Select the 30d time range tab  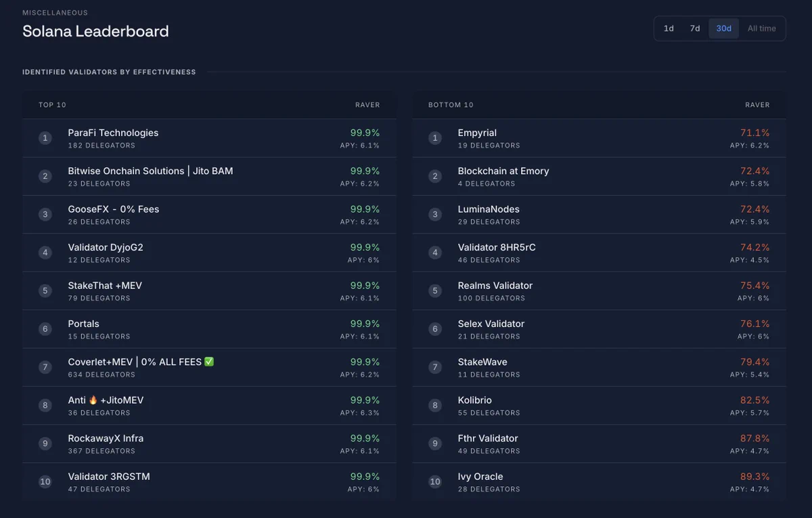[723, 28]
